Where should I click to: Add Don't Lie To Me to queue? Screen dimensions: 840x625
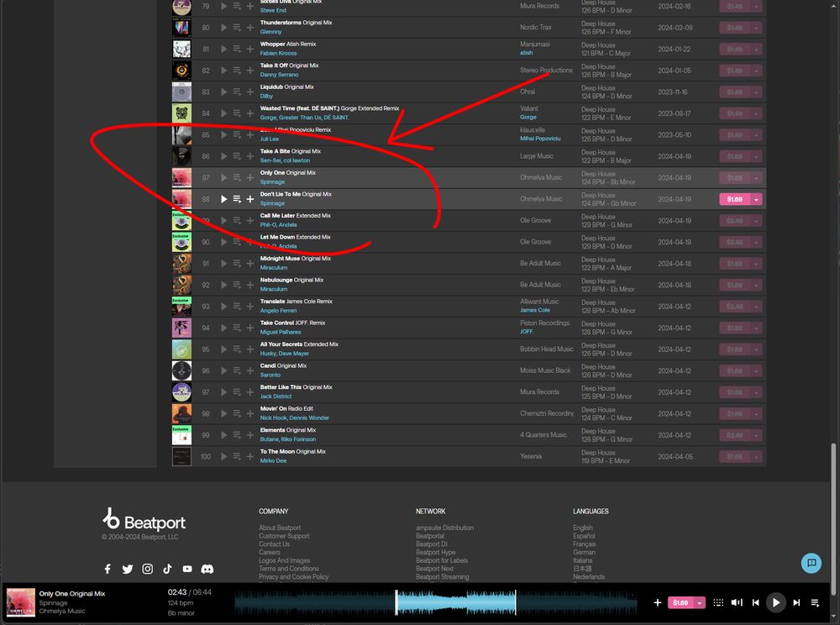pyautogui.click(x=237, y=199)
